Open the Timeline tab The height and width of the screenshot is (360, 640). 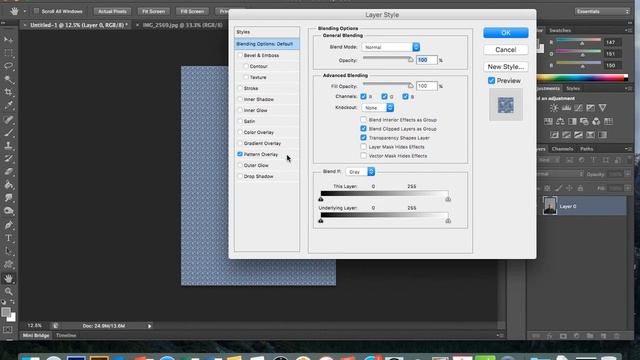pyautogui.click(x=66, y=336)
